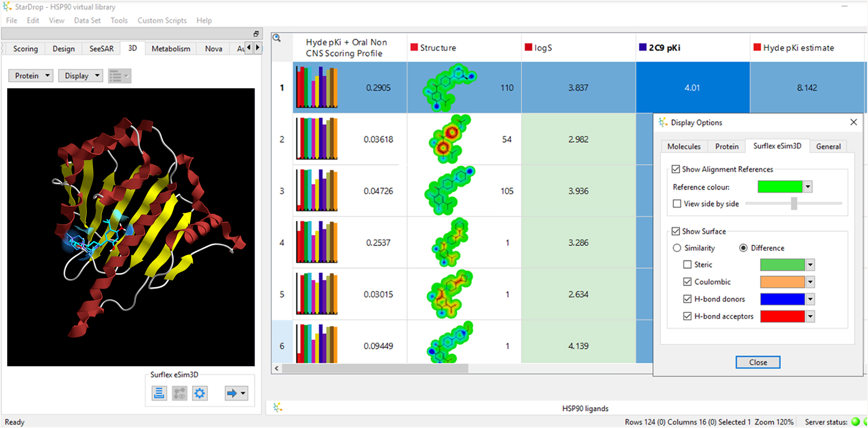Uncheck Show Alignment References
868x428 pixels.
pyautogui.click(x=676, y=169)
